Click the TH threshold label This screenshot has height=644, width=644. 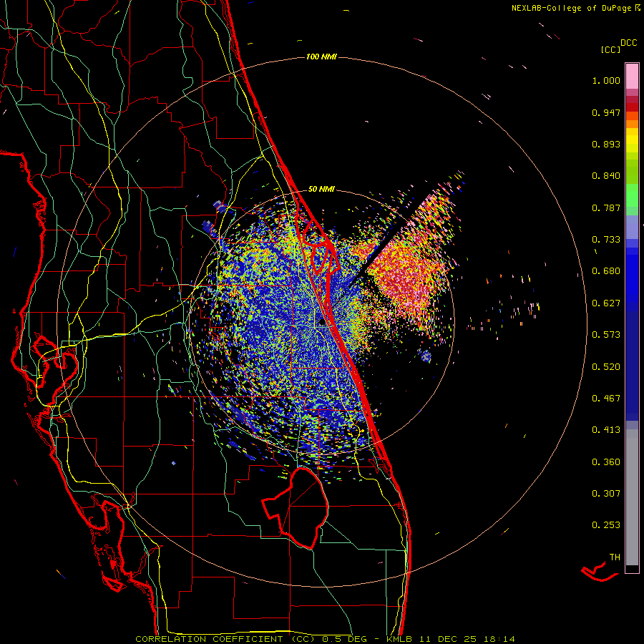pyautogui.click(x=615, y=557)
